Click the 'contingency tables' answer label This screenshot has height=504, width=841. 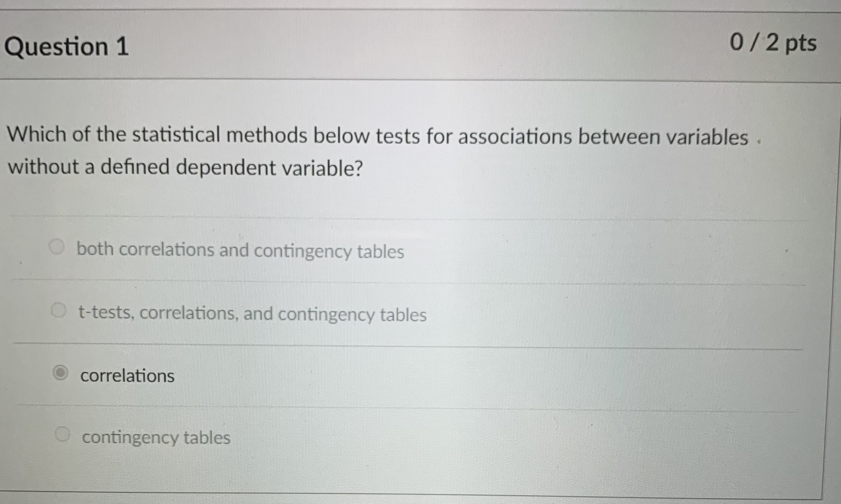coord(156,439)
